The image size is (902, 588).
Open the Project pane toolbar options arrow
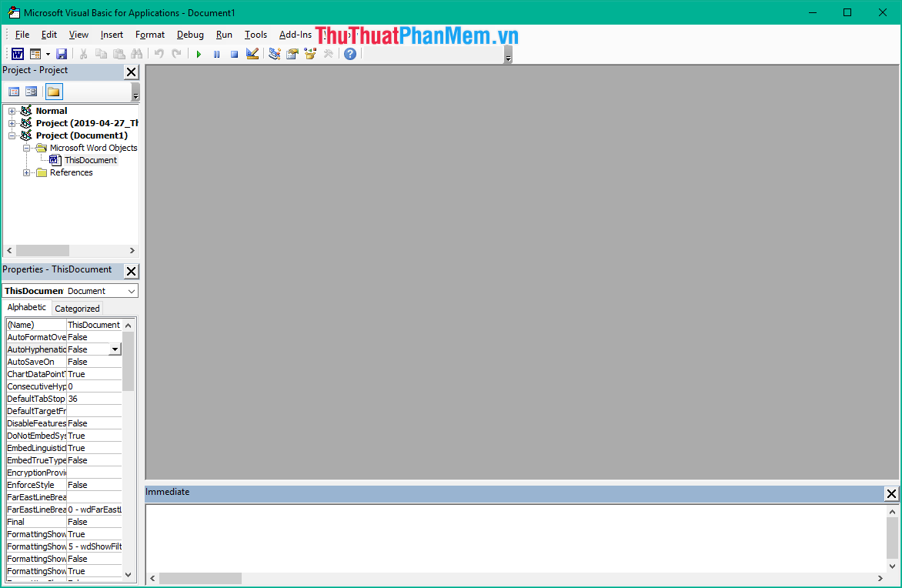pyautogui.click(x=135, y=92)
